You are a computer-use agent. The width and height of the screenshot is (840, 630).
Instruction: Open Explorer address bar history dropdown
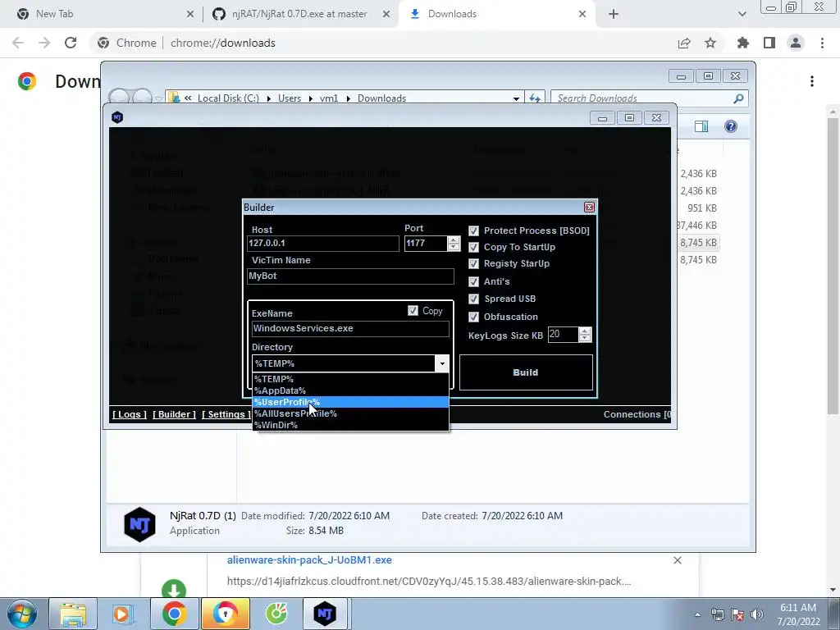[516, 98]
